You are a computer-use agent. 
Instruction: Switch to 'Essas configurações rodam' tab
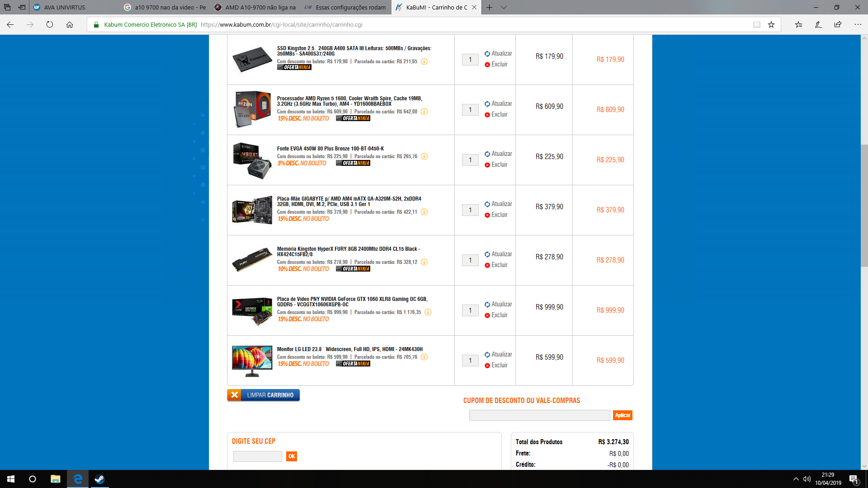pyautogui.click(x=345, y=7)
